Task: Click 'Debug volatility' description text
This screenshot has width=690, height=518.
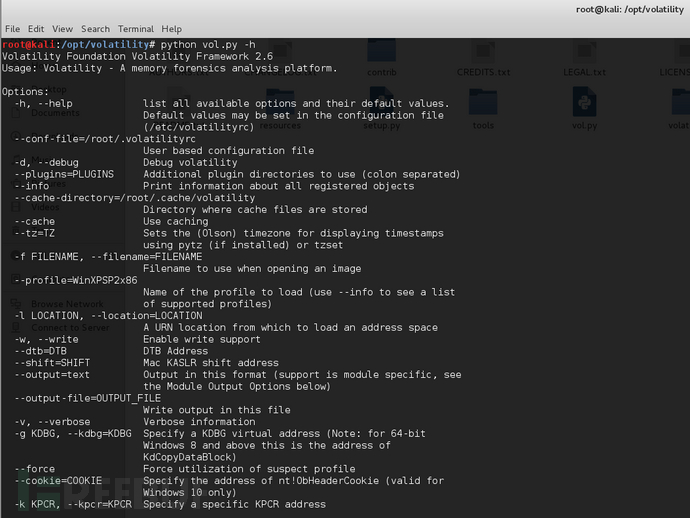Action: (x=190, y=162)
